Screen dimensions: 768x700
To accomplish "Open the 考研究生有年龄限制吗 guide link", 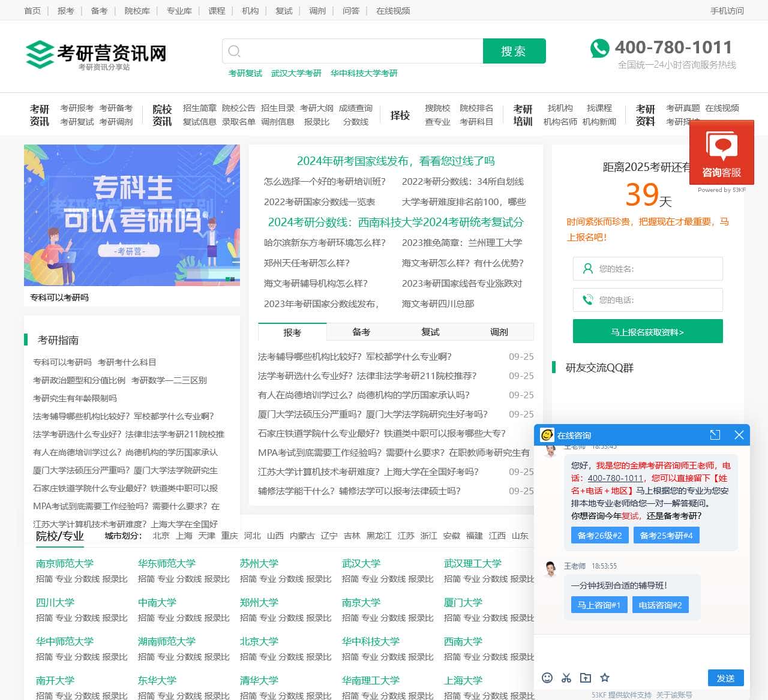I will pyautogui.click(x=75, y=398).
